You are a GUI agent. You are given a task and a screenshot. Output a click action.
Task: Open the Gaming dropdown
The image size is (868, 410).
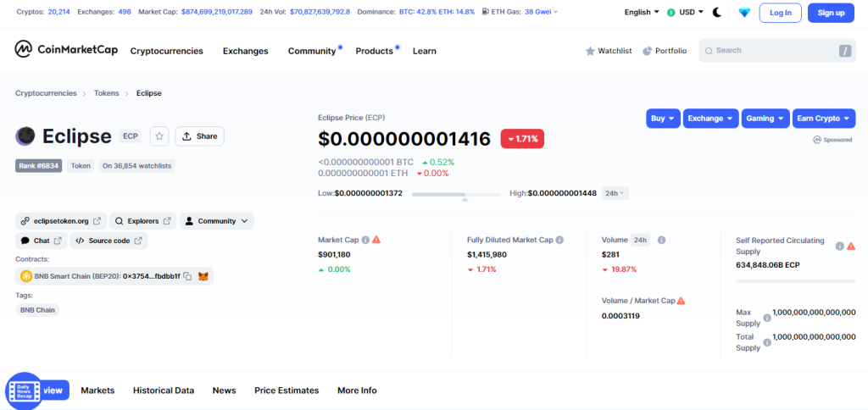coord(765,119)
